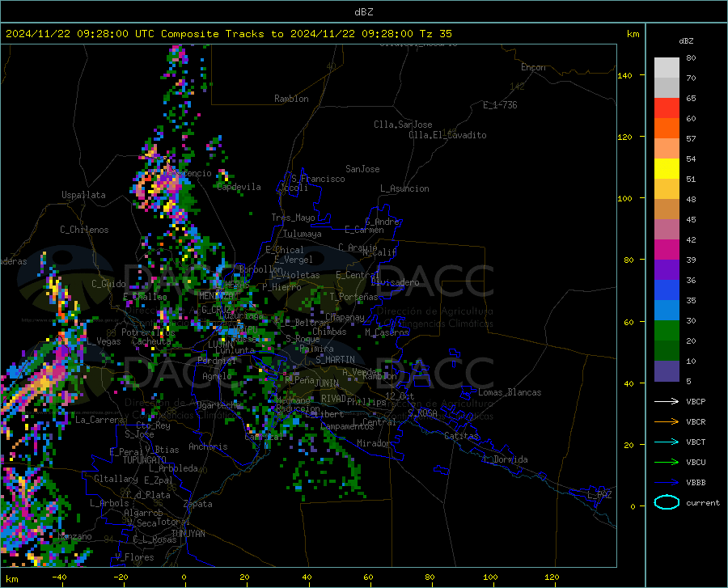Select the light blue 30-35 dBZ swatch
The width and height of the screenshot is (728, 588).
pos(667,311)
